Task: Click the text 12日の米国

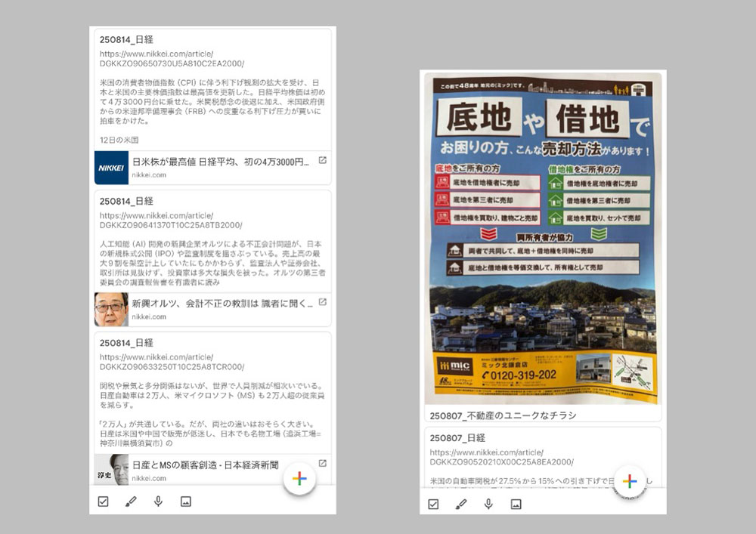Action: 119,140
